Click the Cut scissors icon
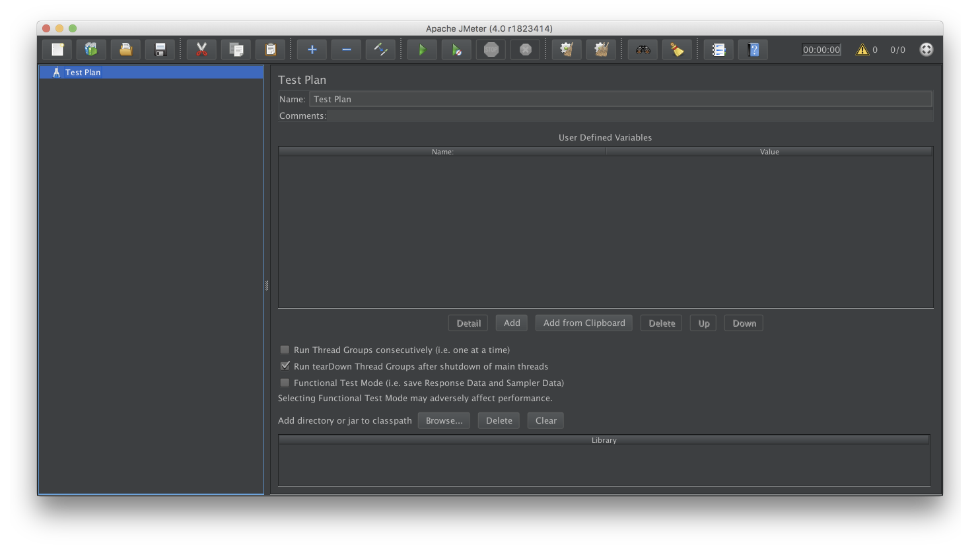This screenshot has height=549, width=980. [x=201, y=49]
